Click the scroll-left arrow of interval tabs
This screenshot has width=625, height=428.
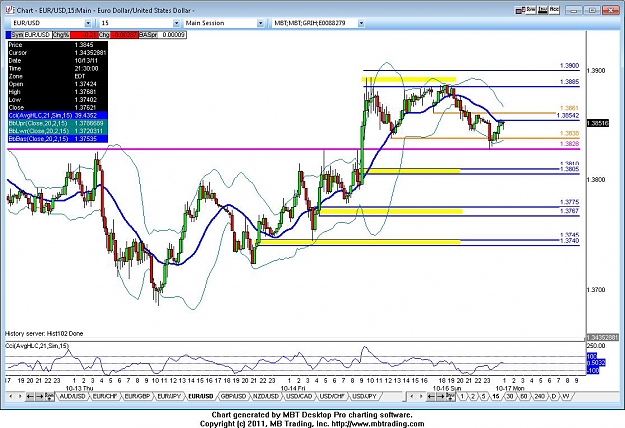pyautogui.click(x=411, y=397)
